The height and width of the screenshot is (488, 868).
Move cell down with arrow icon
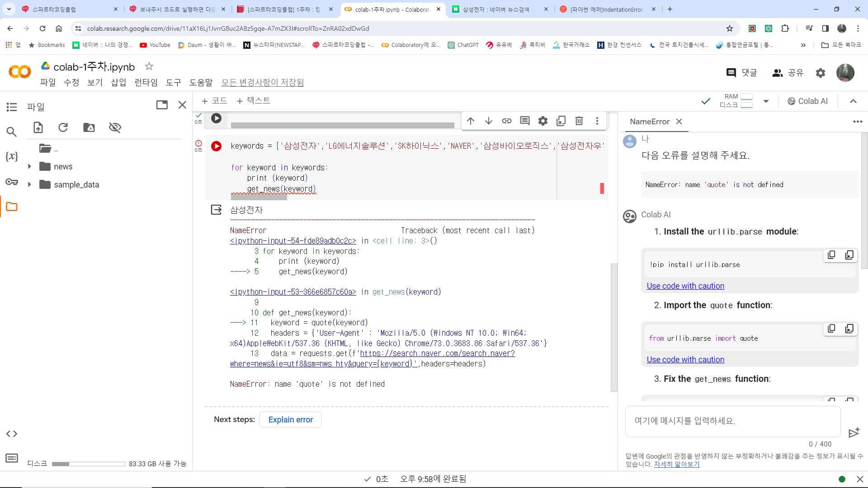click(x=489, y=121)
